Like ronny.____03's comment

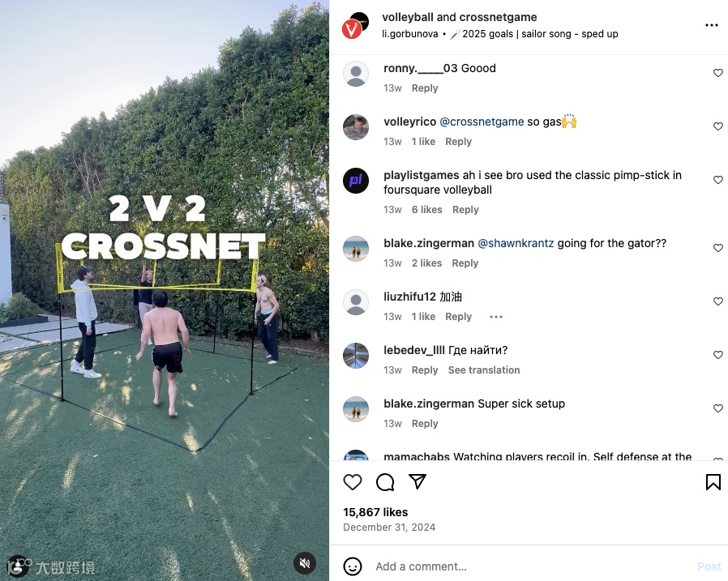(x=718, y=73)
